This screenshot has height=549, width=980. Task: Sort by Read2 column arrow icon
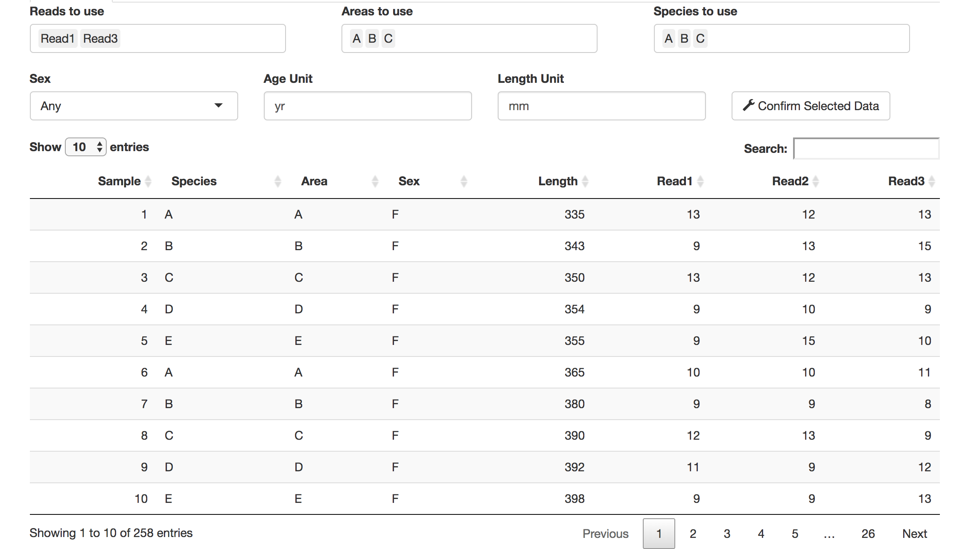(816, 181)
